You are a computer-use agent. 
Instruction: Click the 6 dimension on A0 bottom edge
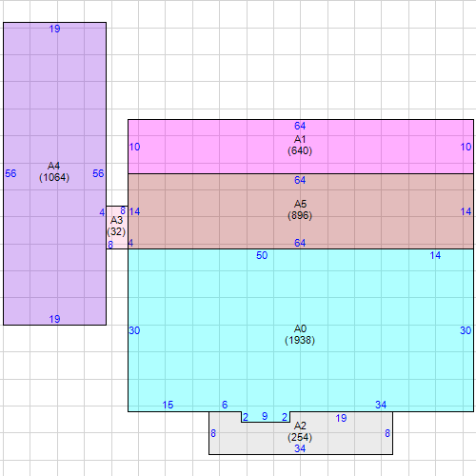[225, 405]
